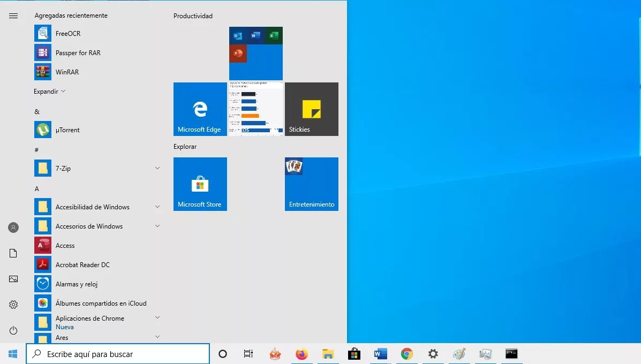Open Documents icon in Start sidebar

pyautogui.click(x=13, y=253)
